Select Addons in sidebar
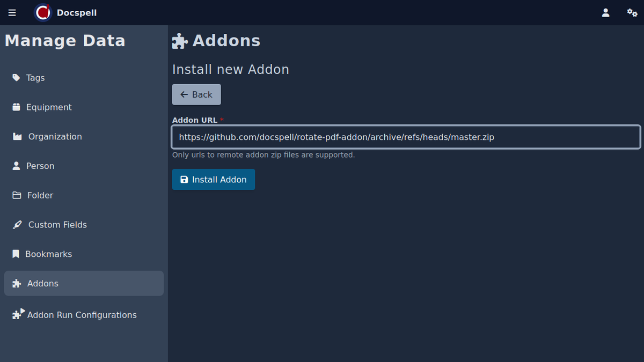The height and width of the screenshot is (362, 644). (43, 283)
